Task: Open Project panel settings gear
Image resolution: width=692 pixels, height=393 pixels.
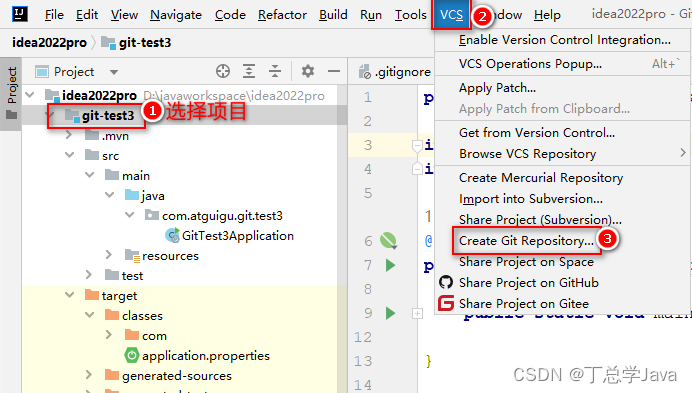Action: pos(308,71)
